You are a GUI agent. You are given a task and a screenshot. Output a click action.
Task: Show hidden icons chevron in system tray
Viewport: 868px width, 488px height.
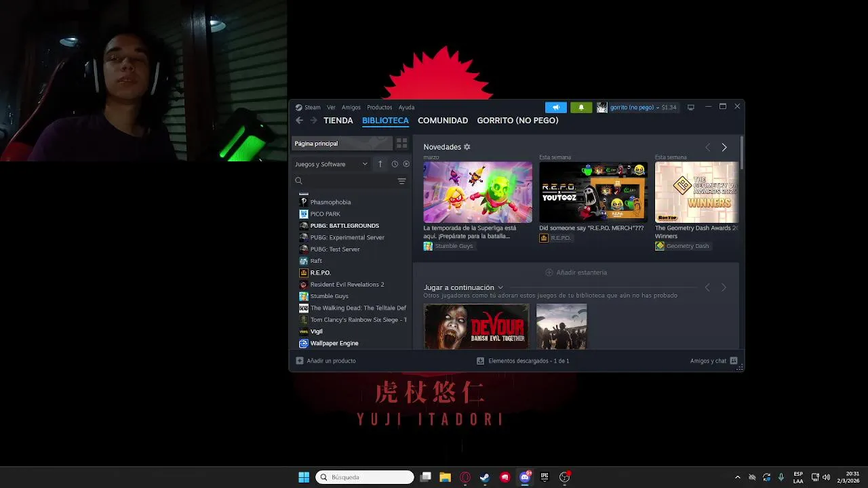738,477
